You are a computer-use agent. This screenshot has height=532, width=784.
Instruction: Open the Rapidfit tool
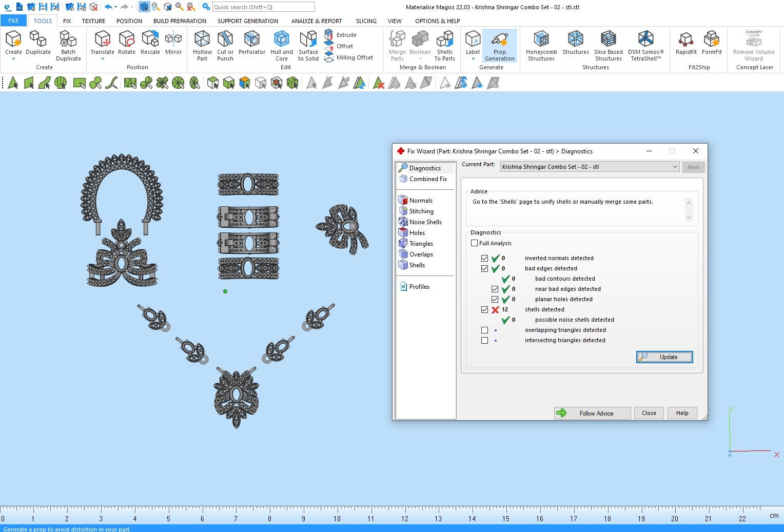[685, 40]
